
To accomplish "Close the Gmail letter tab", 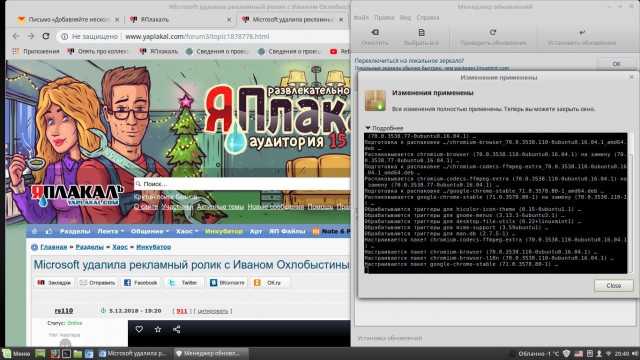I will click(117, 20).
